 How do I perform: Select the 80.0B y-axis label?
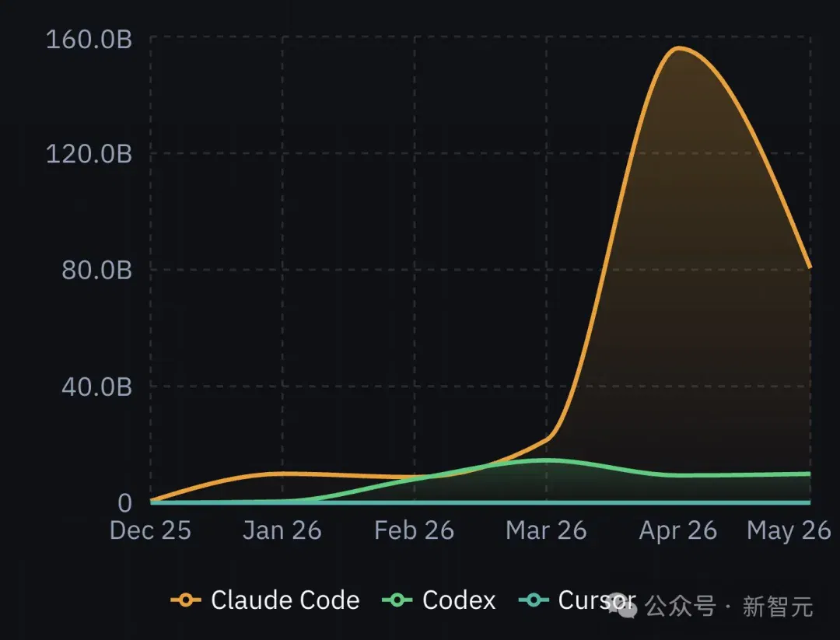(x=96, y=270)
